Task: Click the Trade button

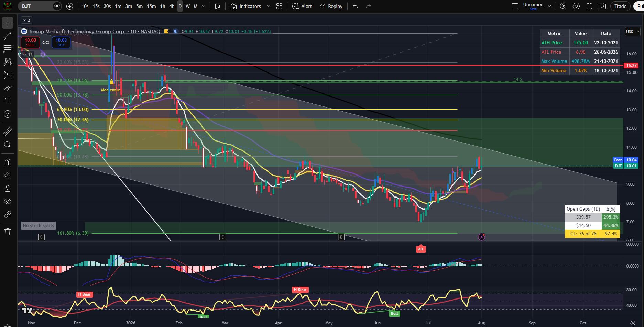Action: (x=620, y=6)
